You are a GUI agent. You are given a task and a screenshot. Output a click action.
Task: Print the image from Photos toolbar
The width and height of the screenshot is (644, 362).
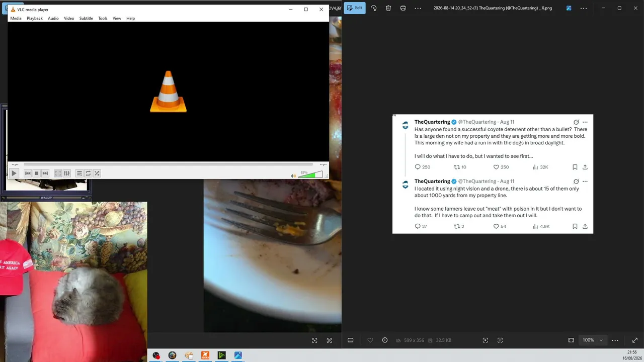403,8
